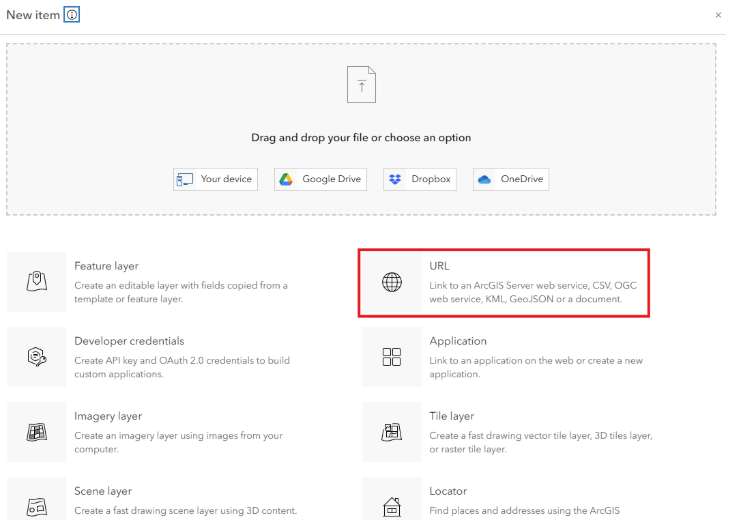Select the Application title text
Screen dimensions: 729x520
[458, 341]
